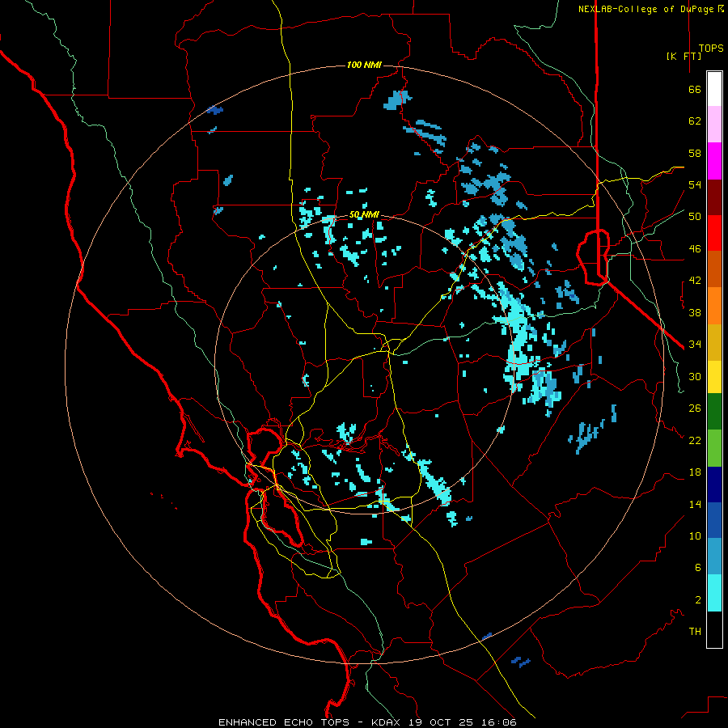The height and width of the screenshot is (728, 728).
Task: Click the 26 value on the legend
Action: (695, 408)
